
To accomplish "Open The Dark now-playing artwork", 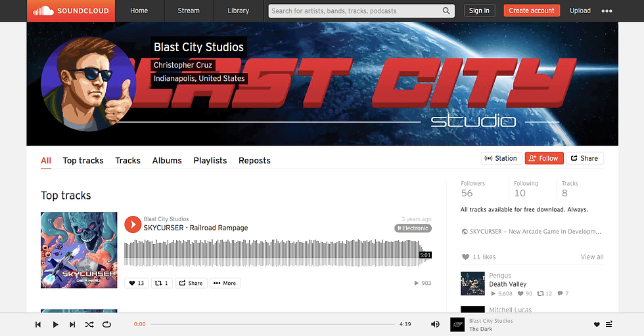I will click(457, 324).
